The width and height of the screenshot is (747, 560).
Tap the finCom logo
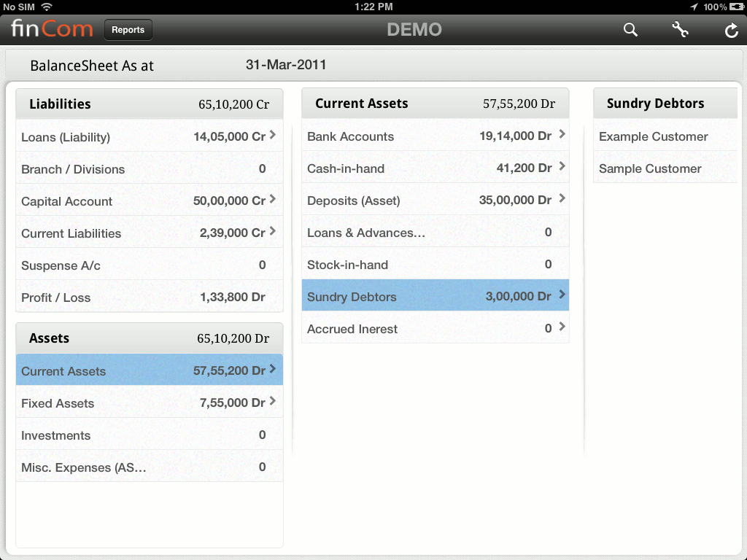click(52, 30)
